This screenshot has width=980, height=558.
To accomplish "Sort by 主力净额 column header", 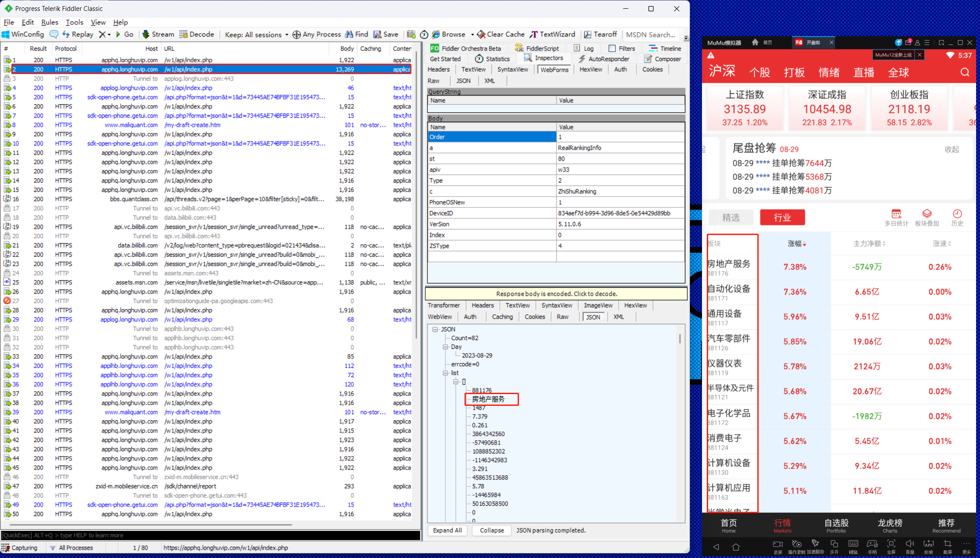I will (x=869, y=244).
